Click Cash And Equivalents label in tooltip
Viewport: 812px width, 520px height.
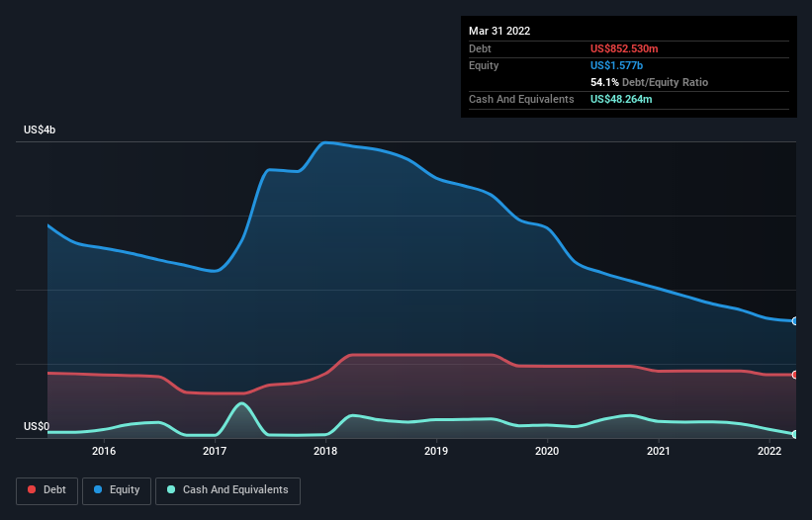[x=521, y=99]
